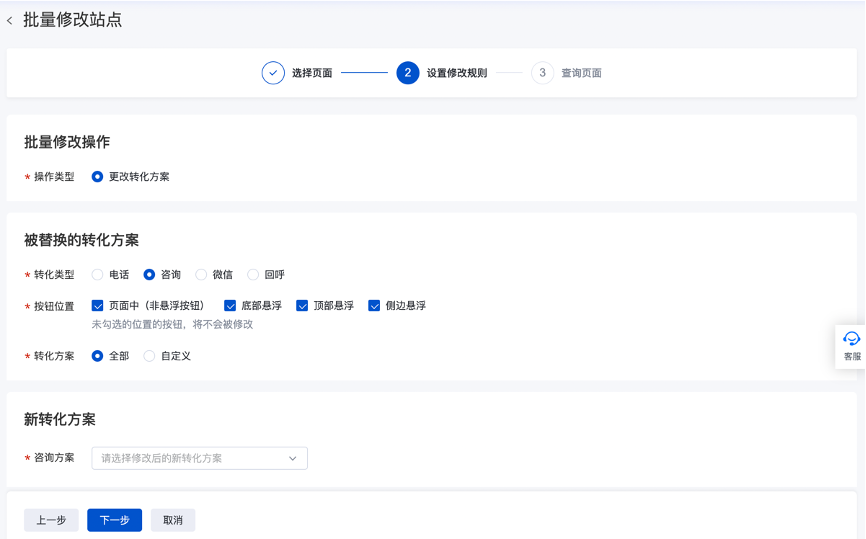Select the 微信 conversion type radio
This screenshot has width=866, height=539.
click(x=201, y=274)
